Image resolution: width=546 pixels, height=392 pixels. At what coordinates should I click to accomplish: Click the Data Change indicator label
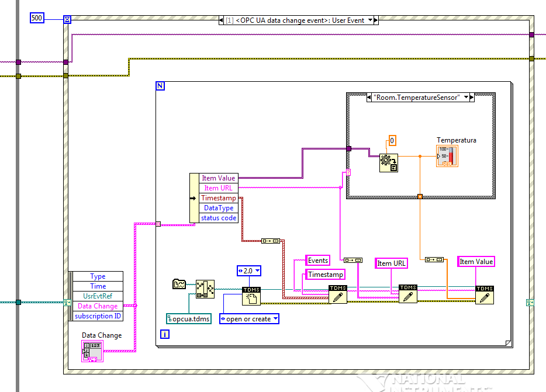click(x=102, y=335)
